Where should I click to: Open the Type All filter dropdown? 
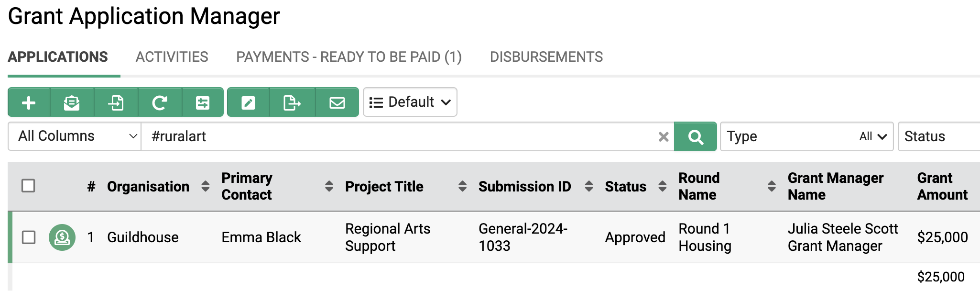(x=807, y=137)
